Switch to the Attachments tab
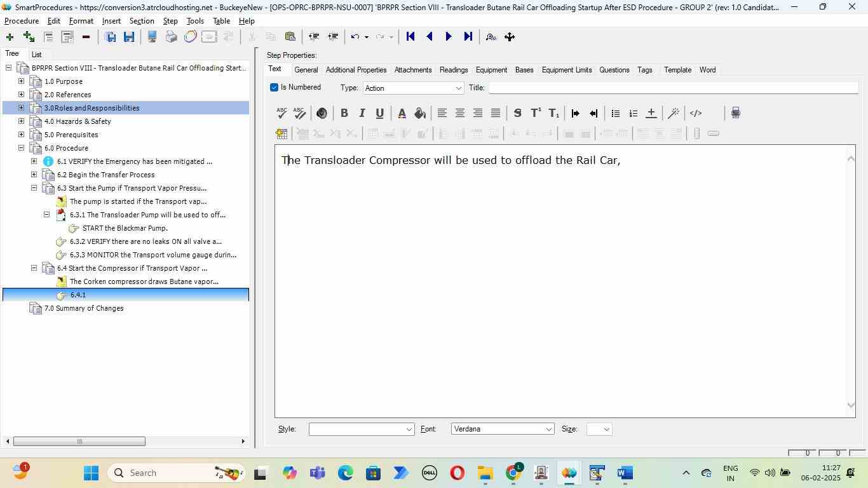The height and width of the screenshot is (488, 868). pyautogui.click(x=413, y=70)
